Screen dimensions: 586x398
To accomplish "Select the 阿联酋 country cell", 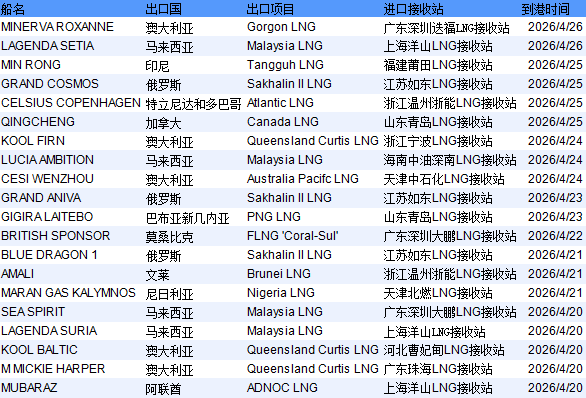I will 163,389.
